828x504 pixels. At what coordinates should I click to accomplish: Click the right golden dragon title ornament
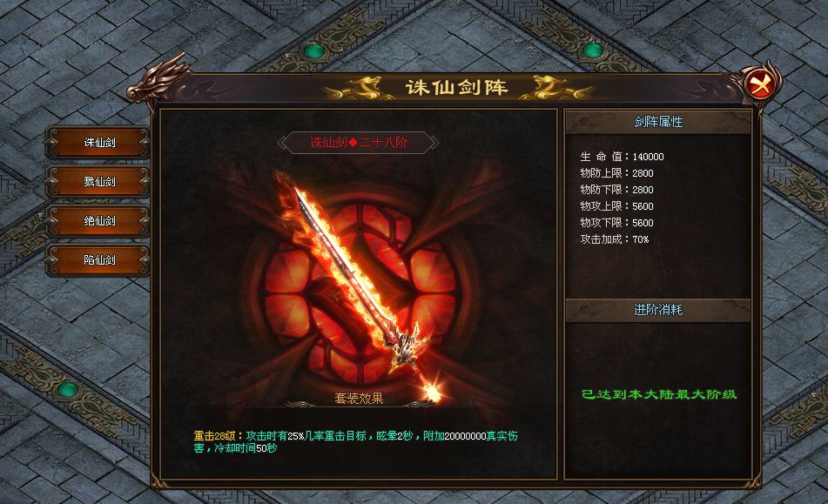(x=555, y=88)
